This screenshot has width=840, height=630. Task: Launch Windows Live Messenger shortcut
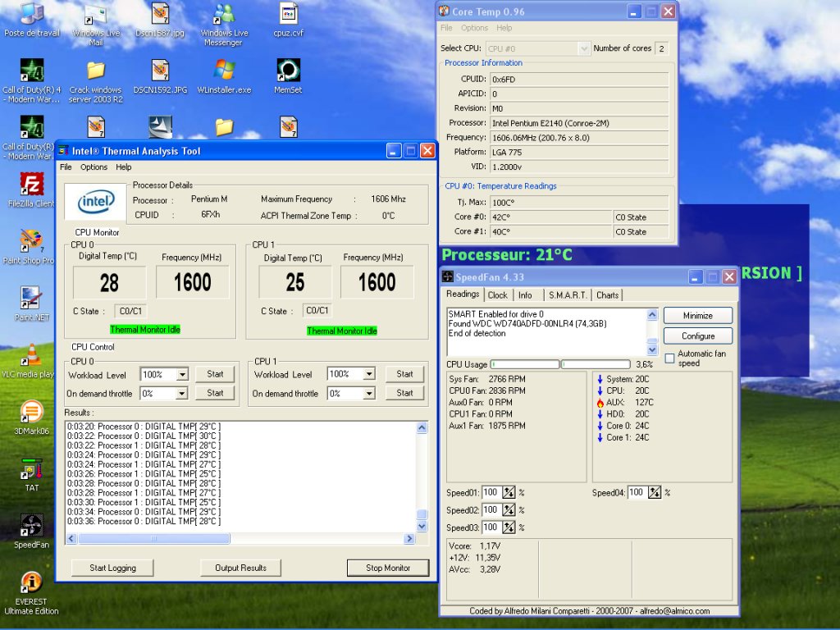coord(224,24)
